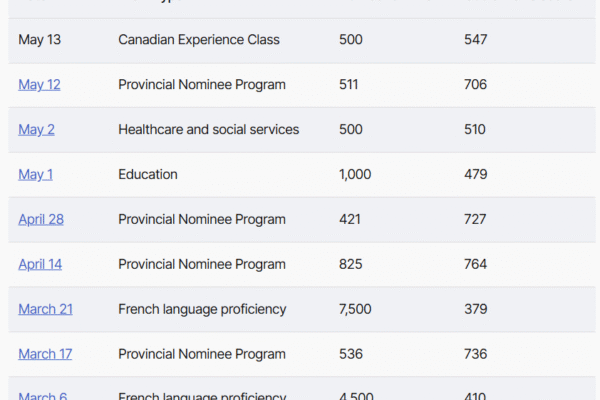
Task: Click the 7,500 invitations value
Action: 355,309
